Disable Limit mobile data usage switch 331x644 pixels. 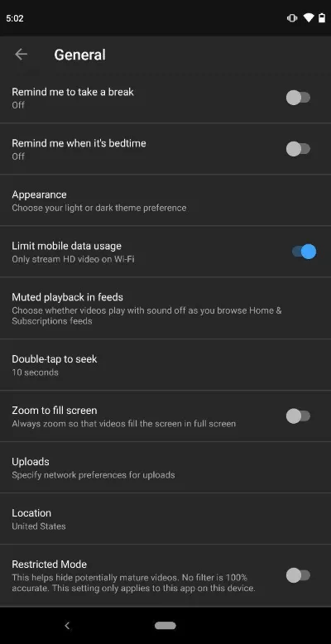(304, 252)
